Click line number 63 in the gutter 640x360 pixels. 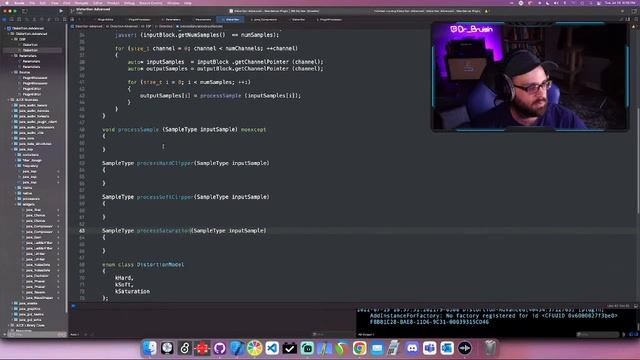pyautogui.click(x=82, y=231)
